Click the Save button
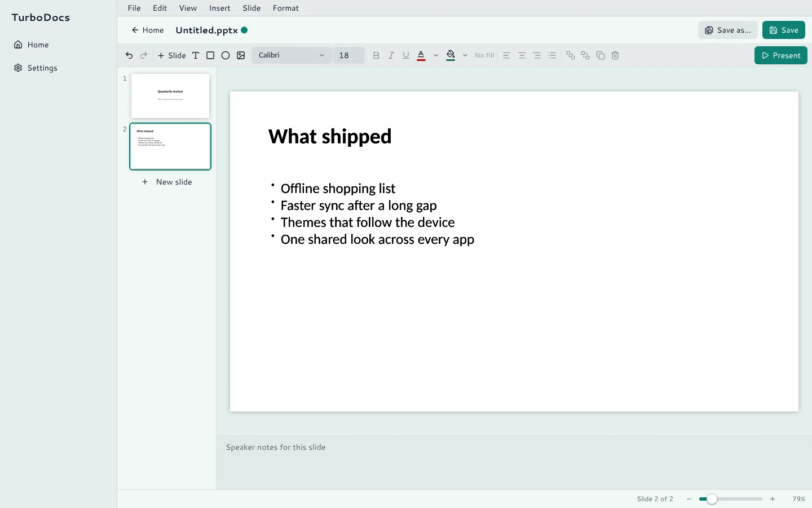 784,30
